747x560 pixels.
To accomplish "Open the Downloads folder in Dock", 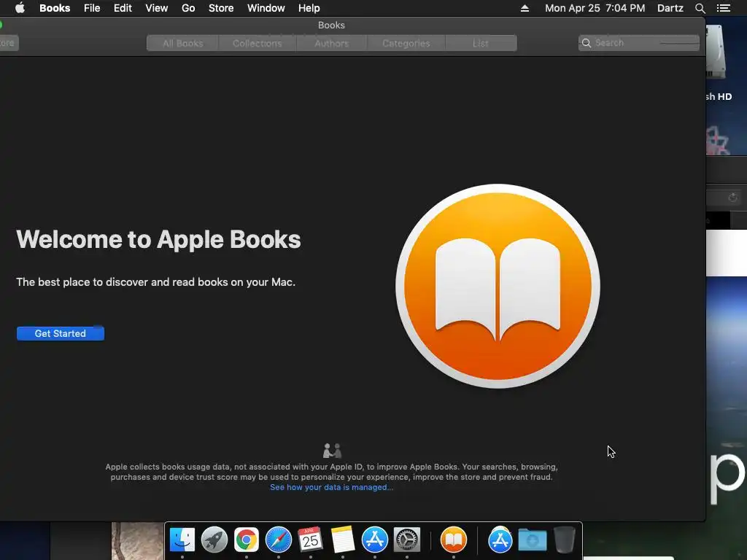I will 532,540.
